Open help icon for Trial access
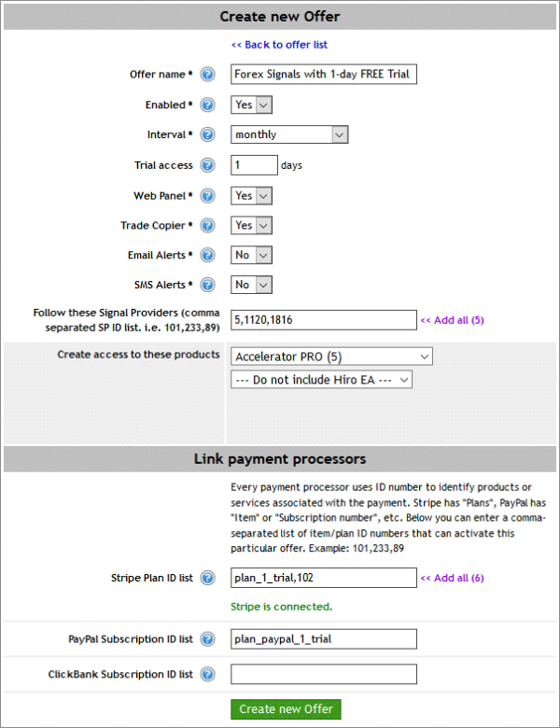 tap(208, 165)
